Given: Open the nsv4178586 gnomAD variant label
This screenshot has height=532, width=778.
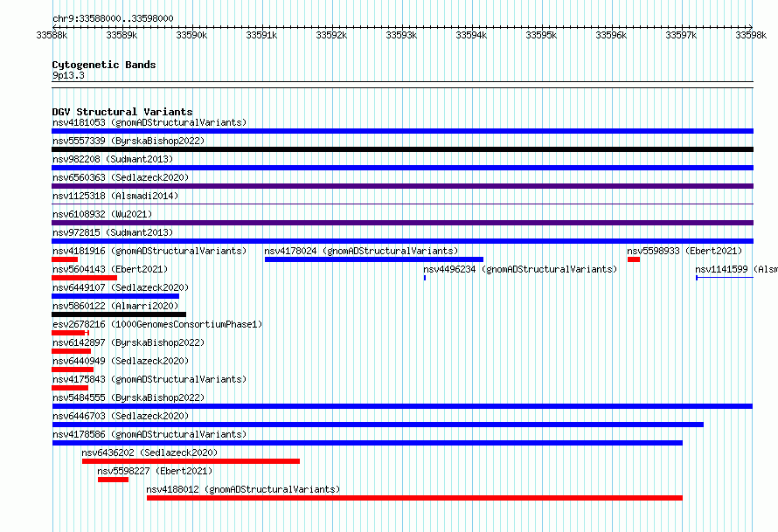Looking at the screenshot, I should (x=149, y=434).
